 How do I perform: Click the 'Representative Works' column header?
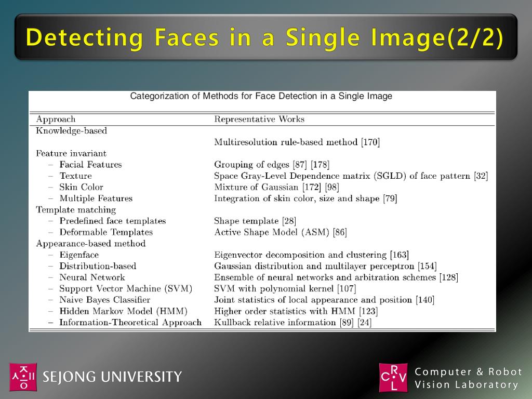click(259, 119)
